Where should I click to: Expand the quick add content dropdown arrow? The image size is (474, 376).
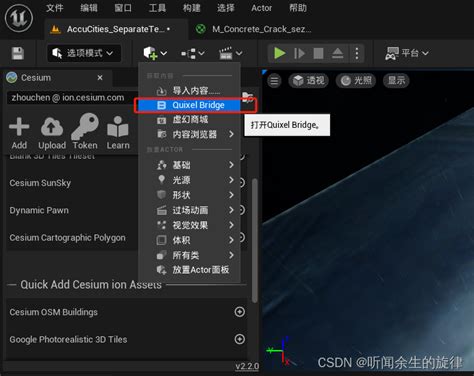164,53
